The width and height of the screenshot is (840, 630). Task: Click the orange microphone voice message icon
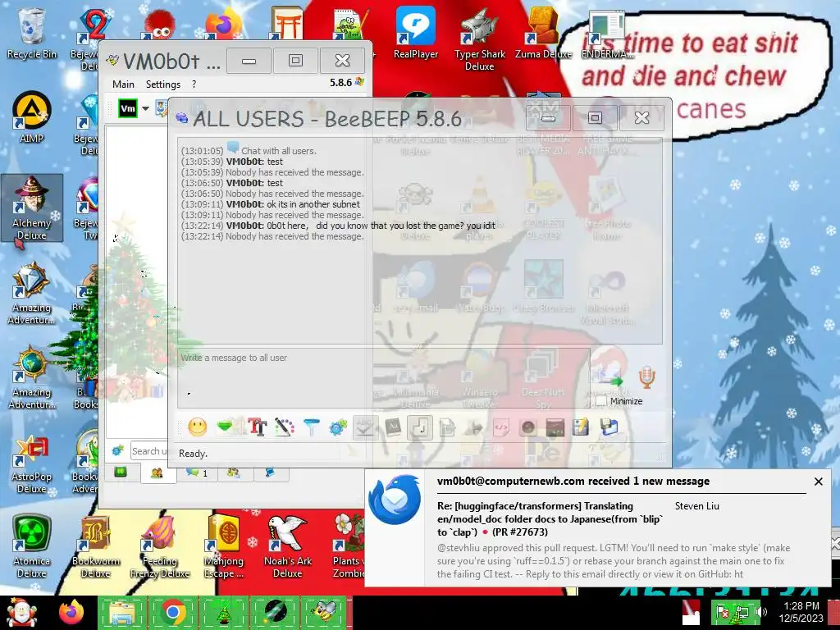(x=646, y=377)
